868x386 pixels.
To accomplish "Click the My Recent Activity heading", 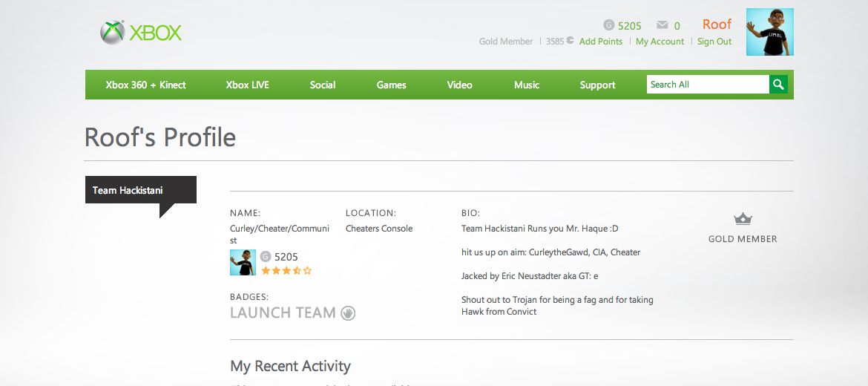I will click(x=291, y=366).
